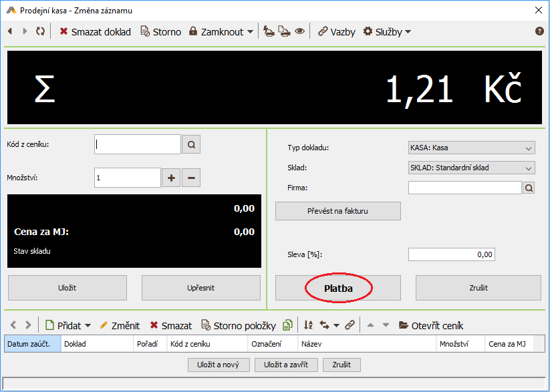Click the Platba payment button
This screenshot has height=392, width=550.
click(337, 288)
